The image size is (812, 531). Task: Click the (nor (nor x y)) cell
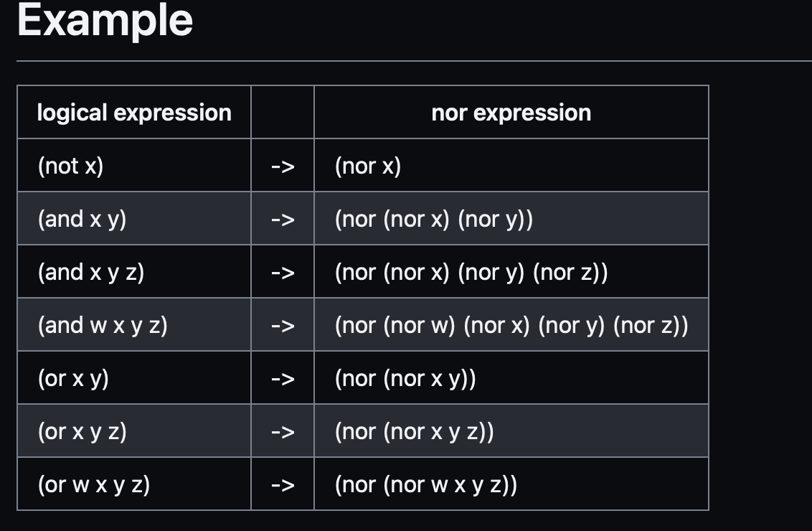(x=511, y=378)
